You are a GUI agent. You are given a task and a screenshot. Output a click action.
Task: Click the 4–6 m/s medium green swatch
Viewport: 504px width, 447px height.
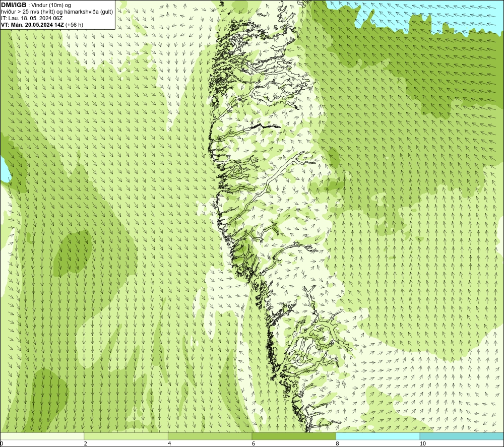(210, 436)
